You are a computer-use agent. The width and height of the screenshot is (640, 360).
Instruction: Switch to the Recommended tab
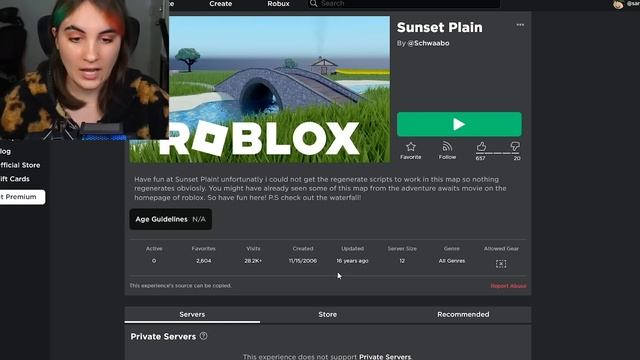pos(463,315)
